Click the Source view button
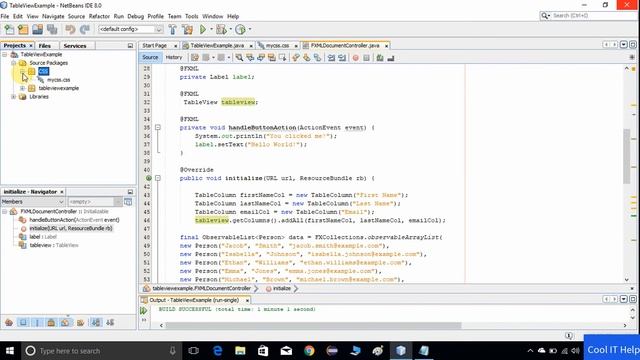The height and width of the screenshot is (360, 640). click(150, 58)
